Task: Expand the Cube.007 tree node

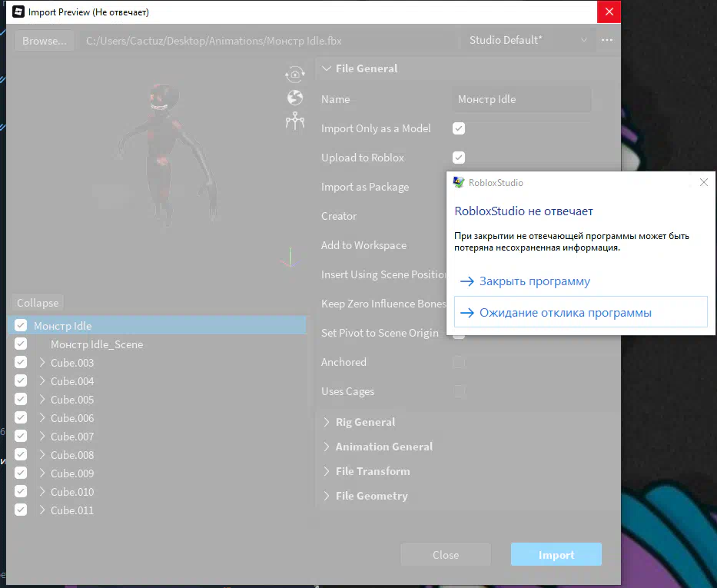Action: pyautogui.click(x=42, y=437)
